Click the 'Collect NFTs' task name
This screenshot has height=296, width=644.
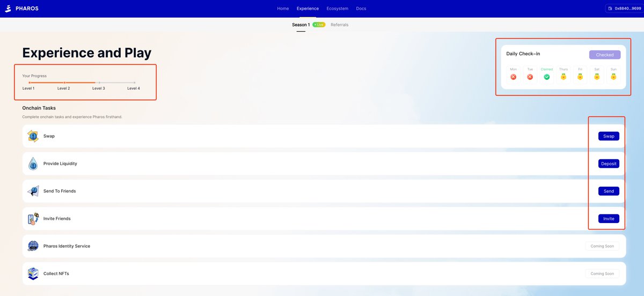click(x=56, y=273)
